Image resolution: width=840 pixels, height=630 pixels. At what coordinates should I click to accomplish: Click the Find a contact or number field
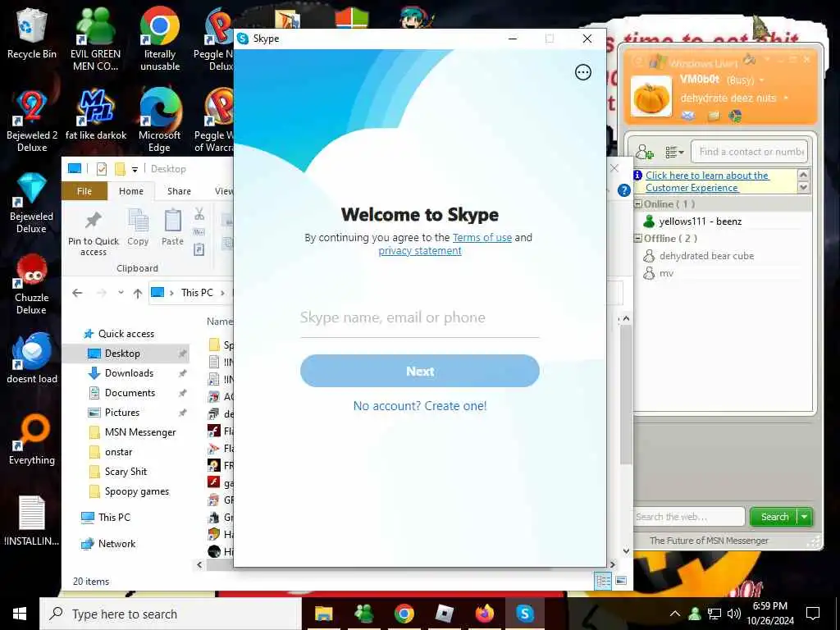click(x=750, y=152)
